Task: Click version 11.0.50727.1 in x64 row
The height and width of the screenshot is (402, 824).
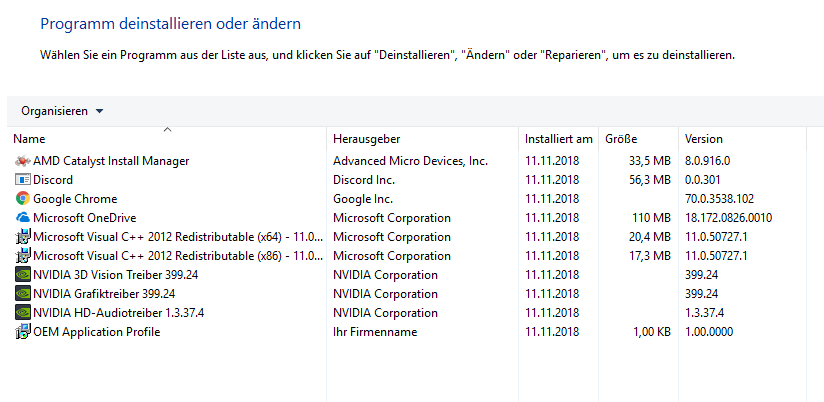Action: point(716,237)
